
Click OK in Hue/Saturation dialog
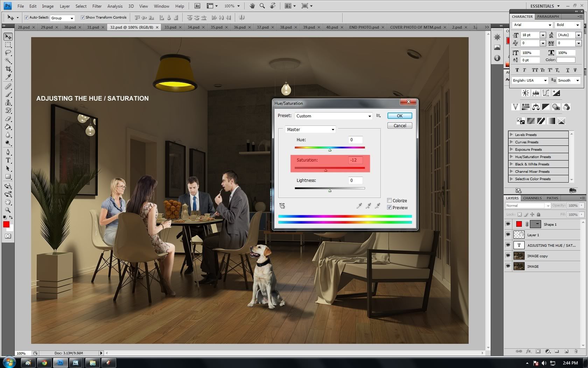pos(399,116)
